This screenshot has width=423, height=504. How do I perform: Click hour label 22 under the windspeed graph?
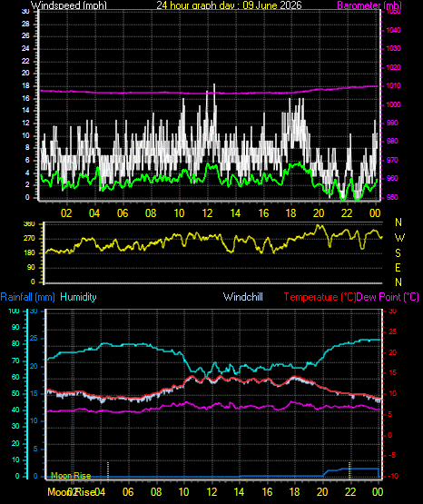pos(347,213)
